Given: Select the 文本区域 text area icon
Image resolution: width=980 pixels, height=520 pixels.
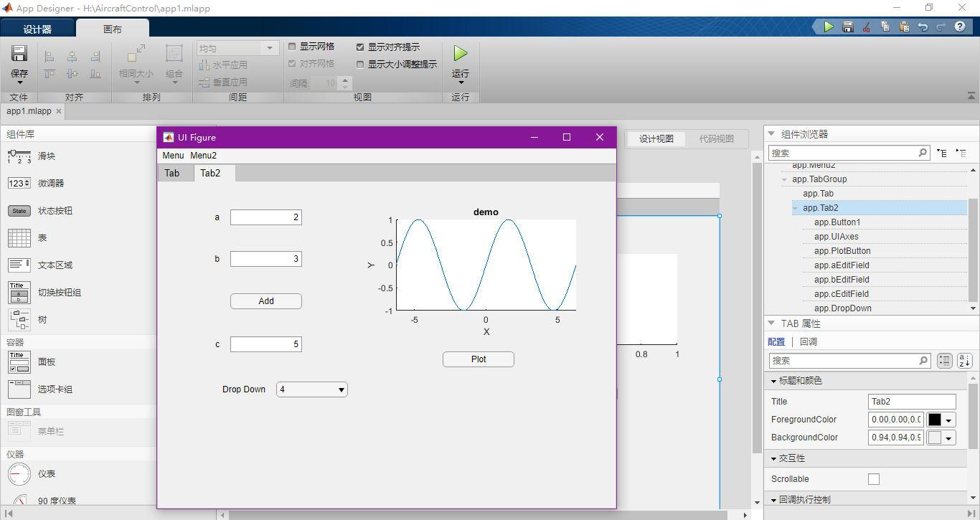Looking at the screenshot, I should pyautogui.click(x=19, y=265).
